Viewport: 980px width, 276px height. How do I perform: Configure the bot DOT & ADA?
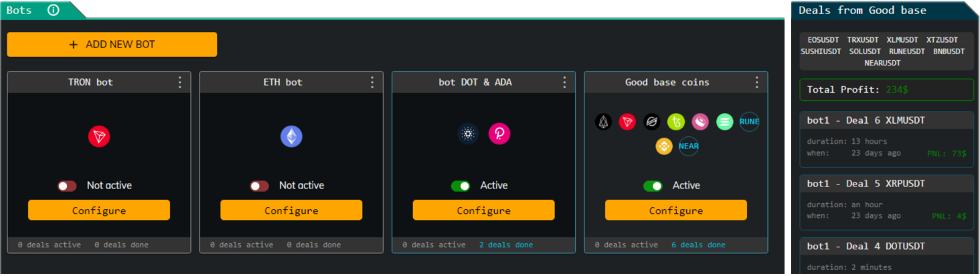483,211
